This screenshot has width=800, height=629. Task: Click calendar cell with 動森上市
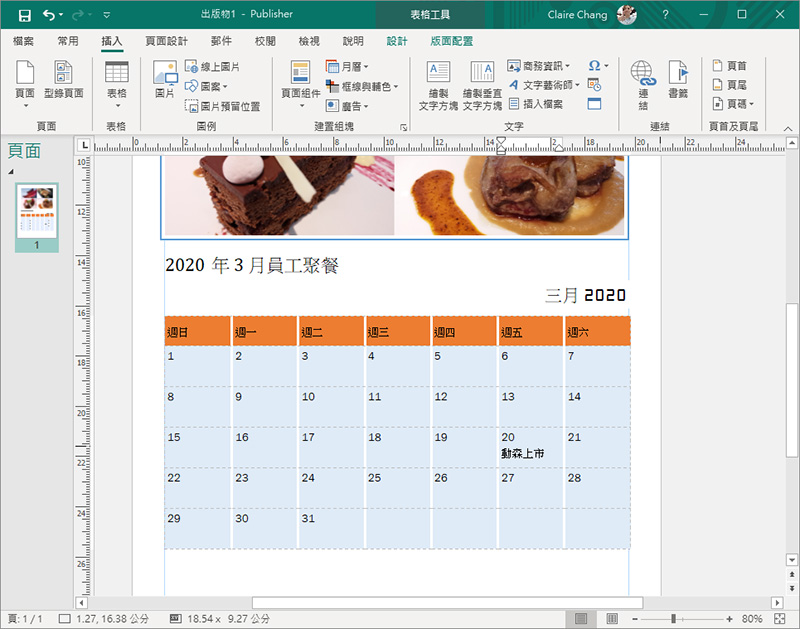(x=531, y=447)
